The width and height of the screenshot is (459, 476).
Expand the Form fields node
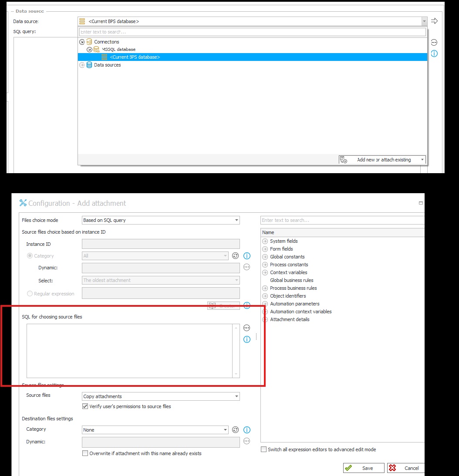265,249
